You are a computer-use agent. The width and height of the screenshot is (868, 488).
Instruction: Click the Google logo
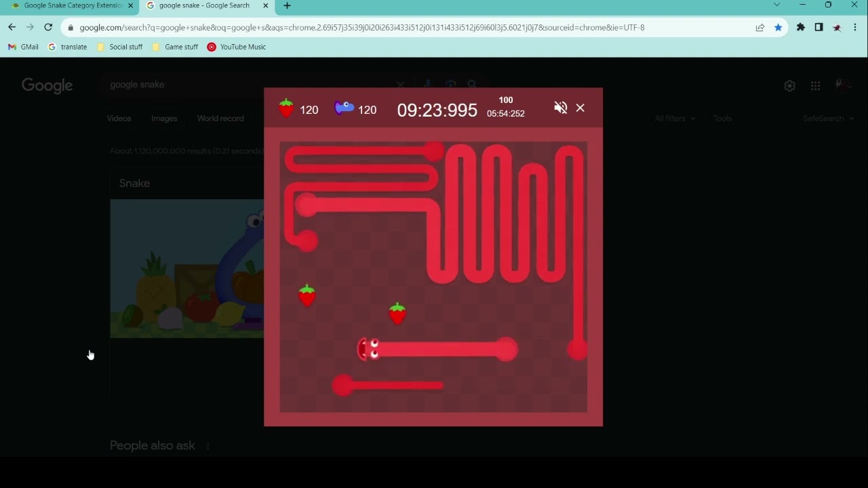[x=47, y=85]
